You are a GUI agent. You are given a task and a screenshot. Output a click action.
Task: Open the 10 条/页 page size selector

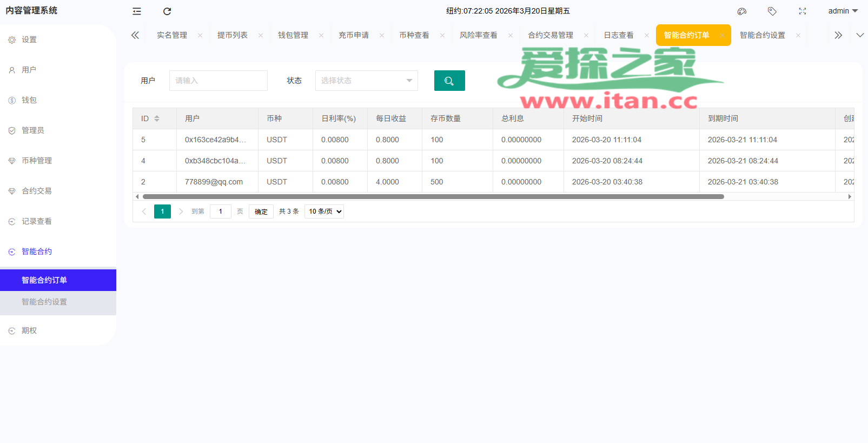324,211
